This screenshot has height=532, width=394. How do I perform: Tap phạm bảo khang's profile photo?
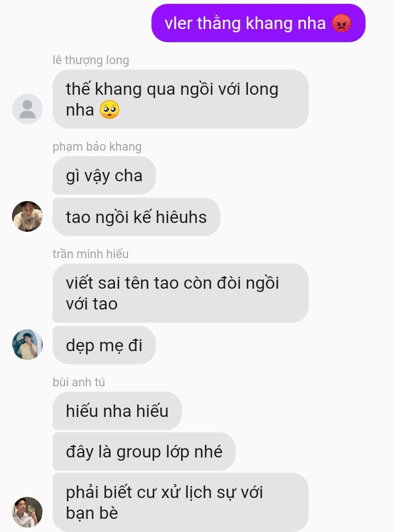pos(27,216)
